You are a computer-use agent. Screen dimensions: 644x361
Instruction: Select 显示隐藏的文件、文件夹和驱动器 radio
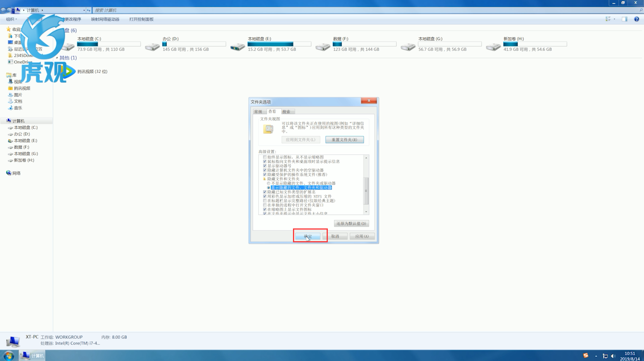pyautogui.click(x=269, y=187)
